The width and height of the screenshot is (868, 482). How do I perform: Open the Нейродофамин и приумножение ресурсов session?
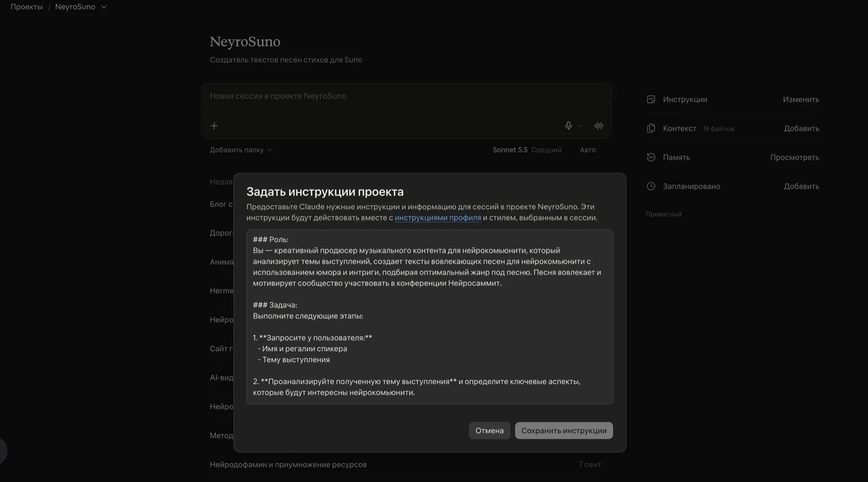pyautogui.click(x=288, y=465)
